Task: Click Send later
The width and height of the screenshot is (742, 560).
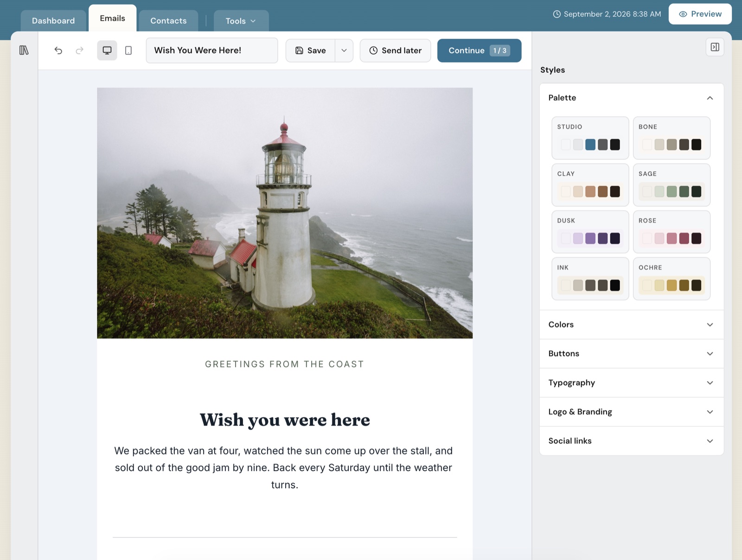Action: click(396, 51)
